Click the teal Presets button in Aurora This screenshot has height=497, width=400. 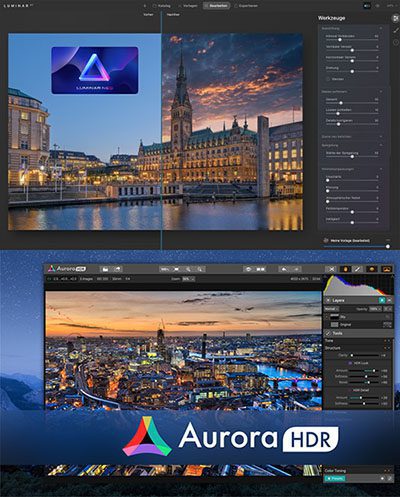pos(335,478)
